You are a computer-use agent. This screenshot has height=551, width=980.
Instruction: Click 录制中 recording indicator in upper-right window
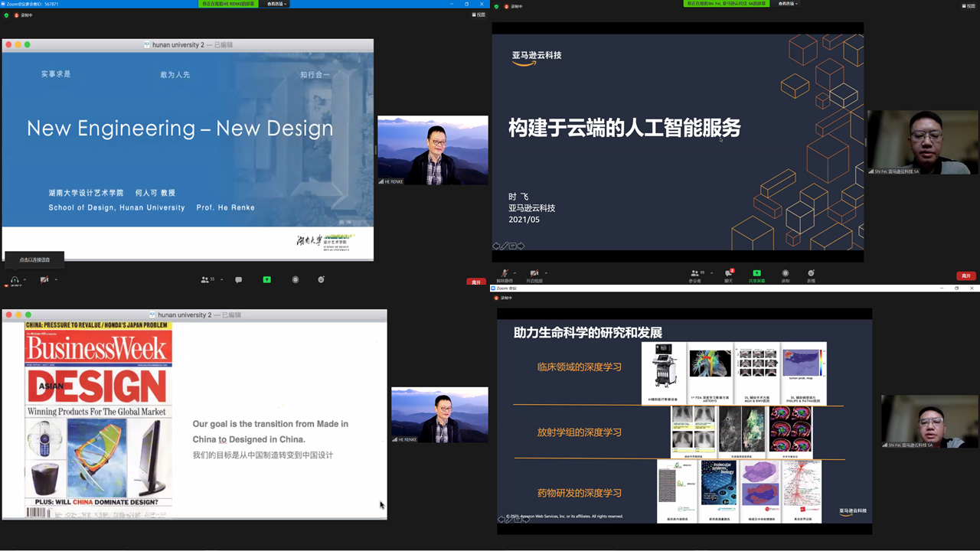512,6
